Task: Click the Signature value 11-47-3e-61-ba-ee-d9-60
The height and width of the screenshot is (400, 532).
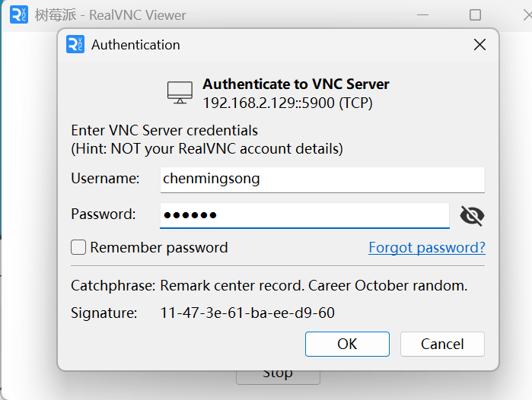Action: point(247,313)
